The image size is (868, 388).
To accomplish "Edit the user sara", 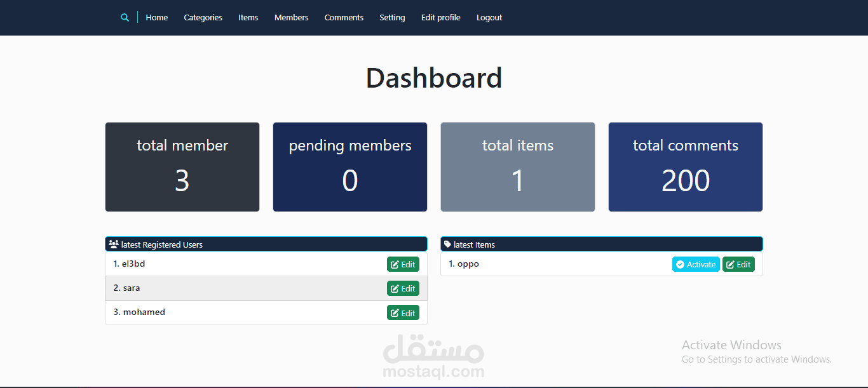I will 403,288.
